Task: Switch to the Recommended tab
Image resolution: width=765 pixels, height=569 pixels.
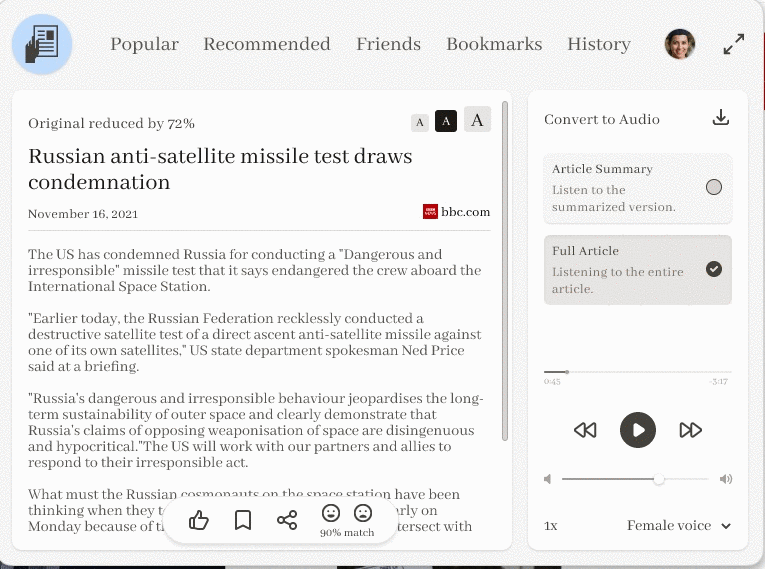Action: tap(267, 44)
